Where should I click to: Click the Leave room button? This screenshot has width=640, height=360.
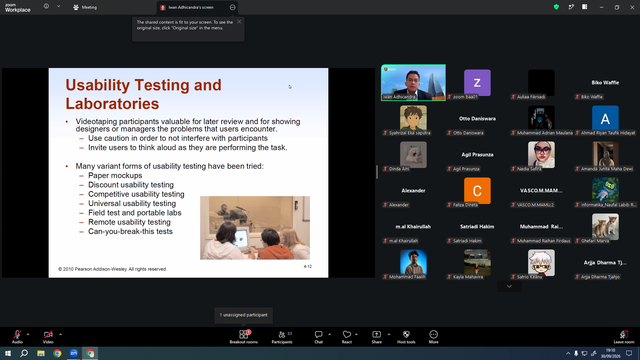coord(624,337)
